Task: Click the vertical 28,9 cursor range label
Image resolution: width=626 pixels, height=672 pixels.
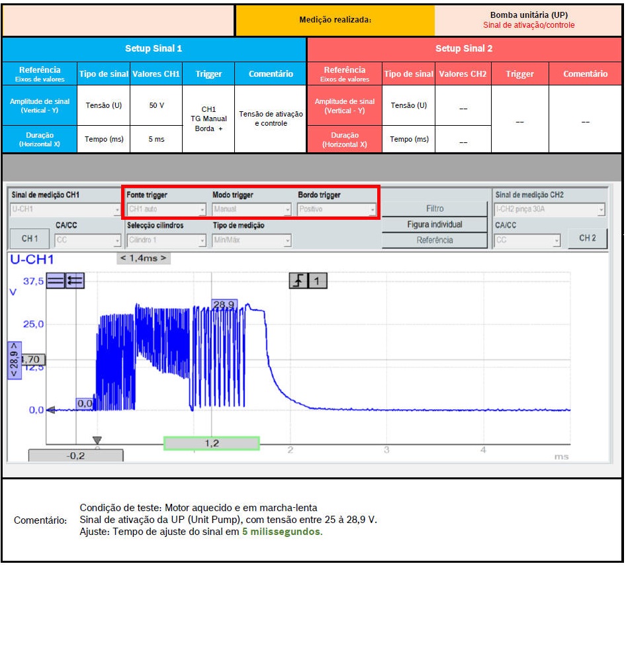Action: (x=15, y=360)
